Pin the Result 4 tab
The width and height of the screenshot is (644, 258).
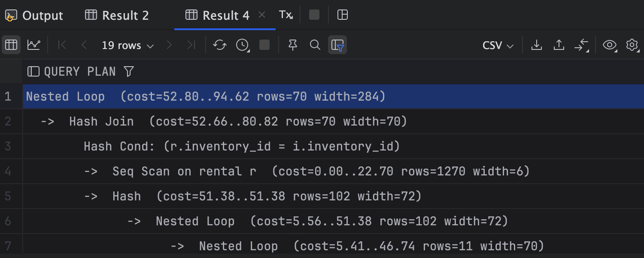[x=293, y=45]
